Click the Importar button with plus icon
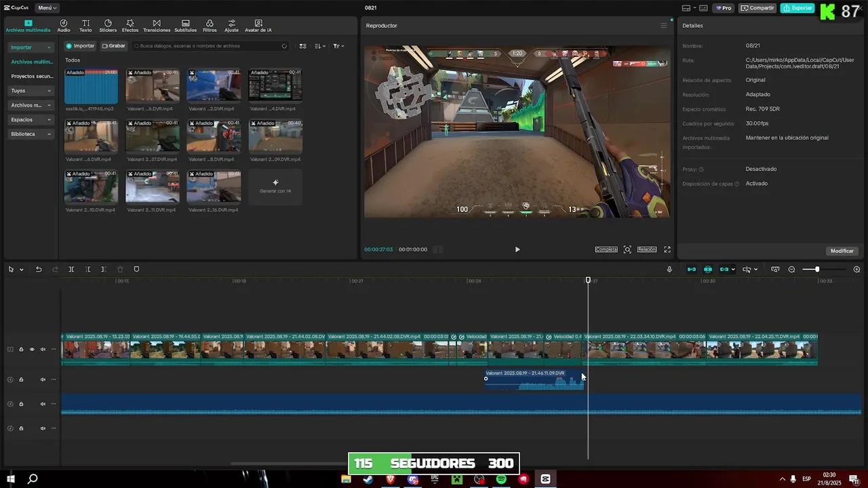 pos(80,46)
